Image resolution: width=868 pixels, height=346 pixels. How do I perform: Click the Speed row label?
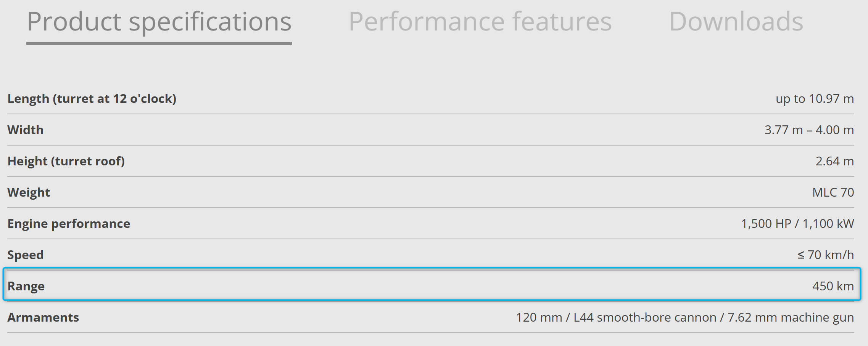(26, 255)
